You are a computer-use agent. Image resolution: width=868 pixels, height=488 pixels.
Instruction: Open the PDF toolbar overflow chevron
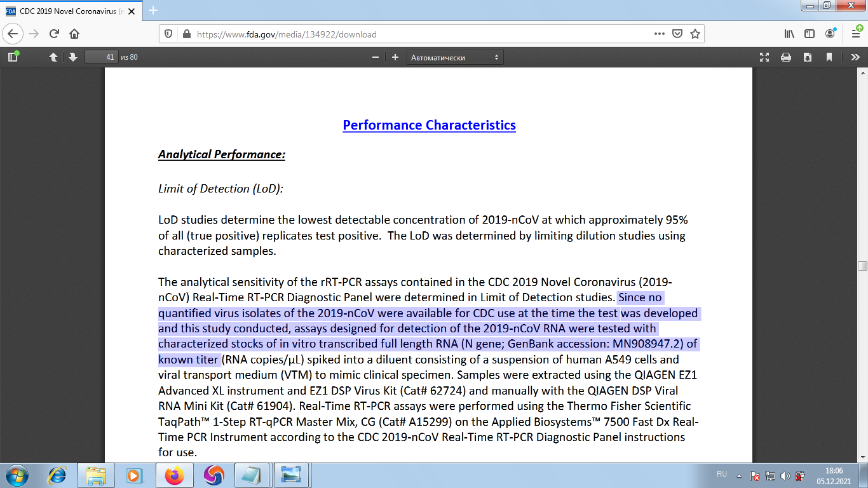point(856,57)
